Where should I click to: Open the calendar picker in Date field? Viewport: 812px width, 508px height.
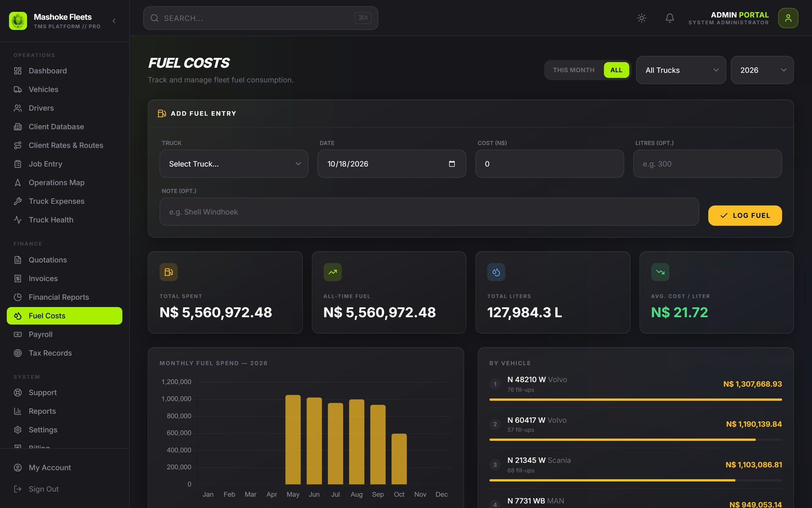pos(452,164)
